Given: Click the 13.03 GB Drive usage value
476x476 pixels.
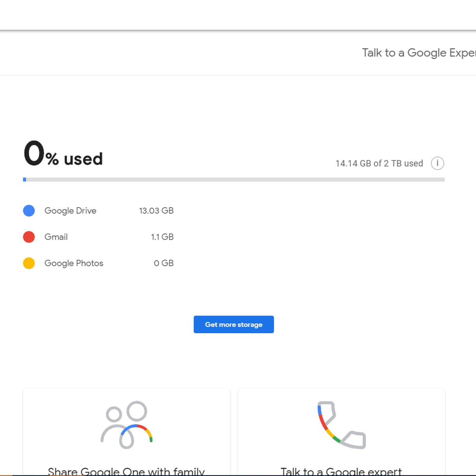Looking at the screenshot, I should point(156,211).
